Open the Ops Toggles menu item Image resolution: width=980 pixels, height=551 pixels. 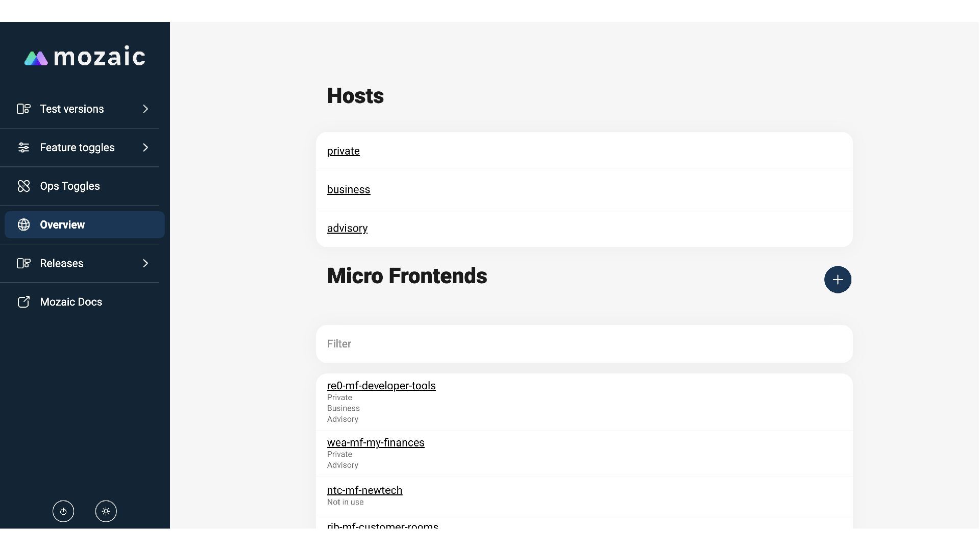click(x=70, y=186)
